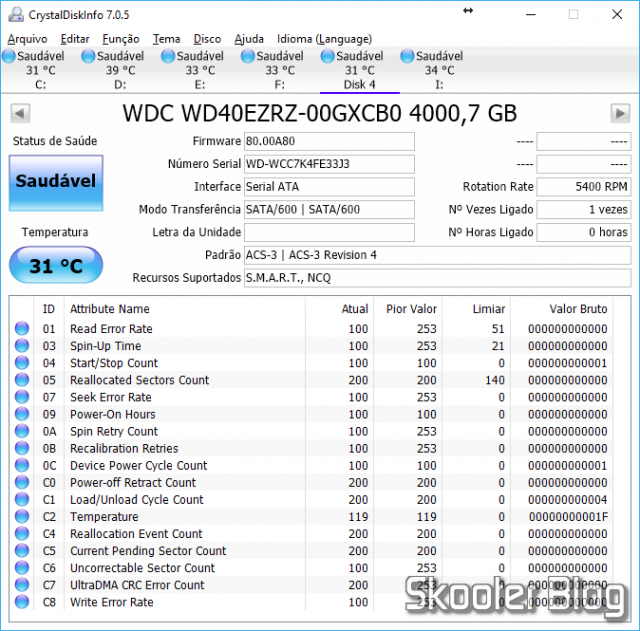Click the status icon for Load/Unload Cycle Count
This screenshot has width=640, height=631.
click(22, 499)
